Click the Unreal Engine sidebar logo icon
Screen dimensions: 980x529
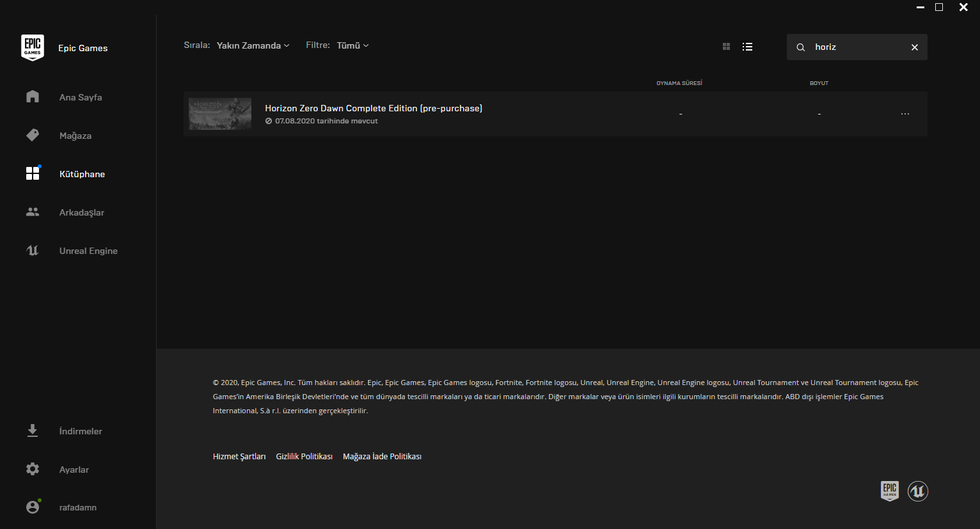33,250
